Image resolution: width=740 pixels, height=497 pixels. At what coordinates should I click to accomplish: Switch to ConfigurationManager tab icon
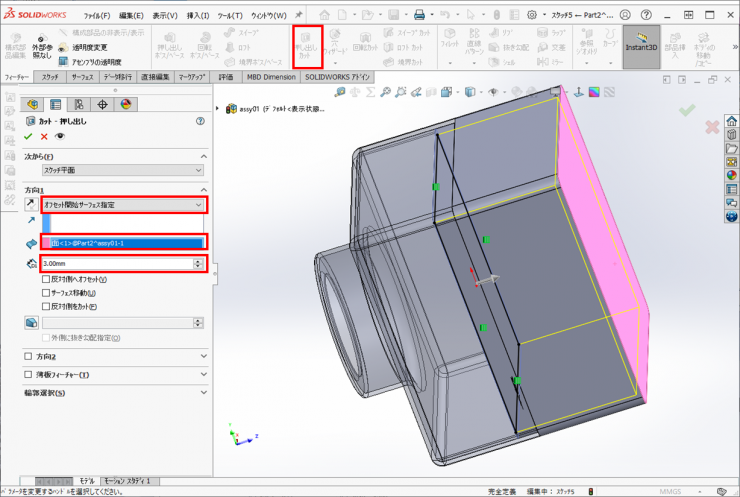[x=78, y=104]
